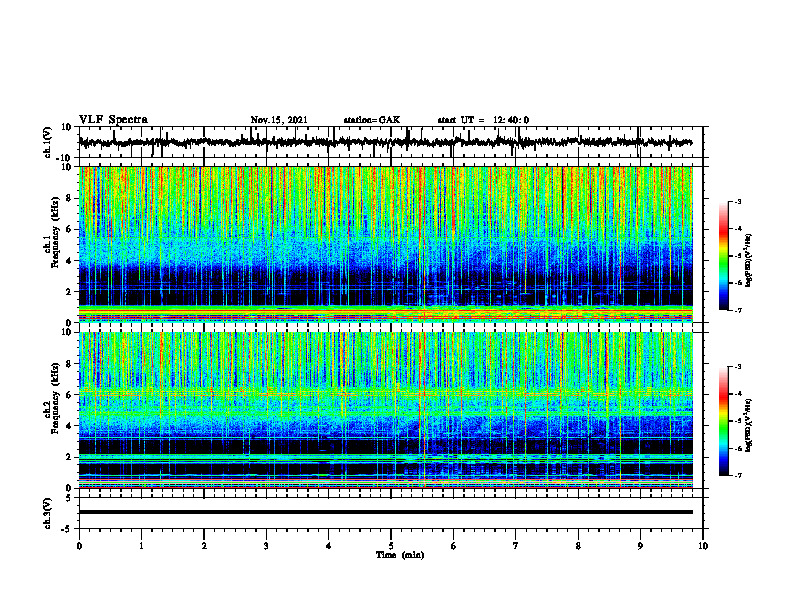Image resolution: width=792 pixels, height=612 pixels.
Task: Click the "-7" label on ch.1 color bar
Action: 737,310
